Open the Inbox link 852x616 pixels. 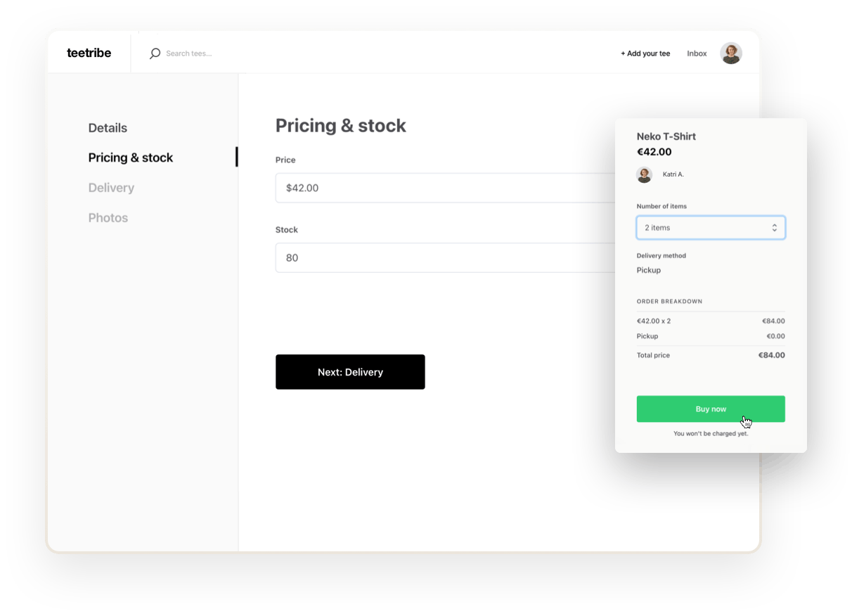pyautogui.click(x=697, y=53)
